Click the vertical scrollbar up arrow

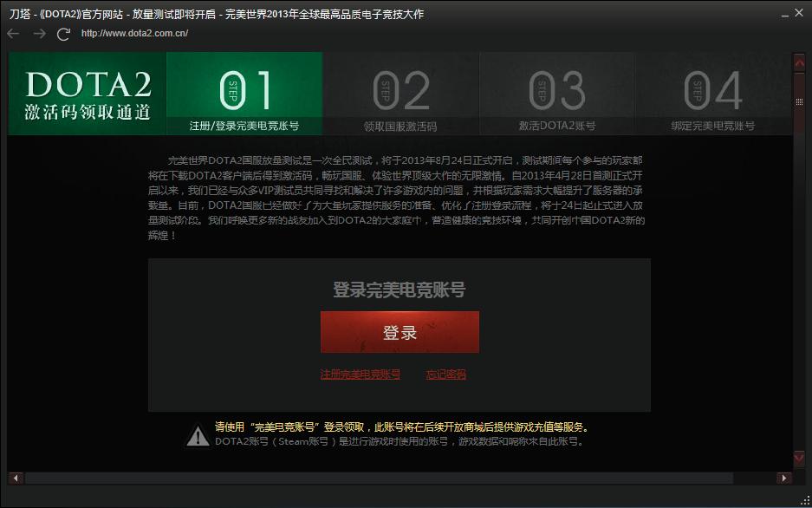tap(799, 62)
